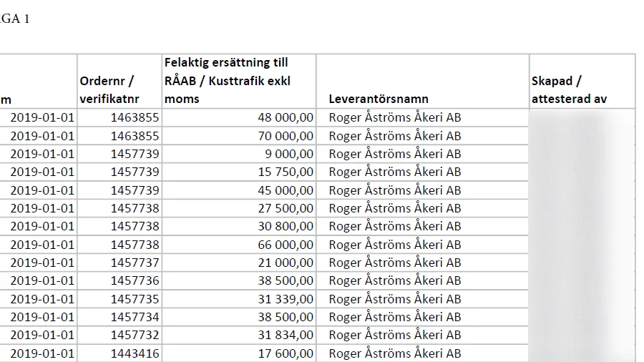This screenshot has height=362, width=644.
Task: Click the 30 800,00 amount cell
Action: pyautogui.click(x=239, y=227)
